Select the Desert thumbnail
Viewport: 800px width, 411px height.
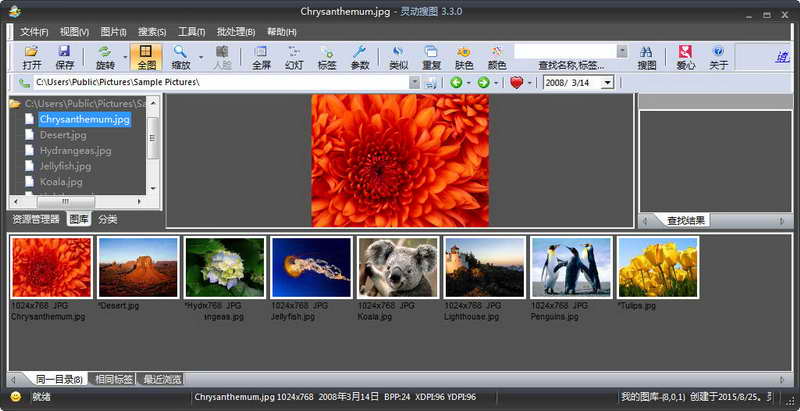(138, 268)
